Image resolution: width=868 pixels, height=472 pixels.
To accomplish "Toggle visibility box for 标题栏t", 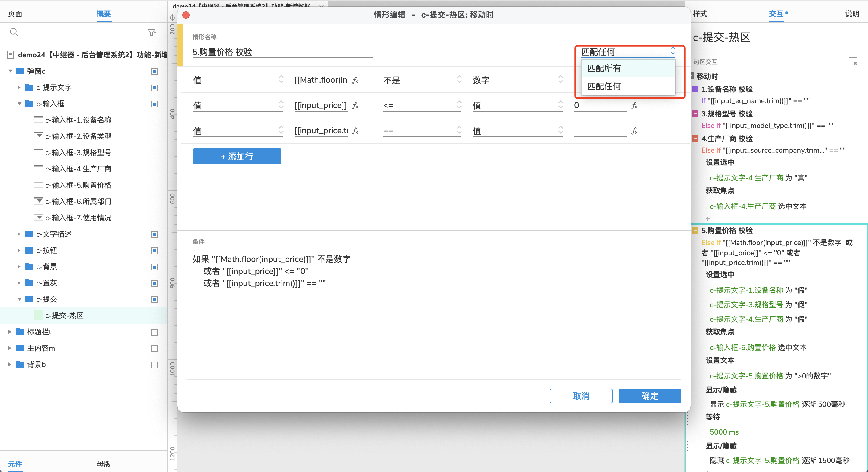I will click(154, 332).
